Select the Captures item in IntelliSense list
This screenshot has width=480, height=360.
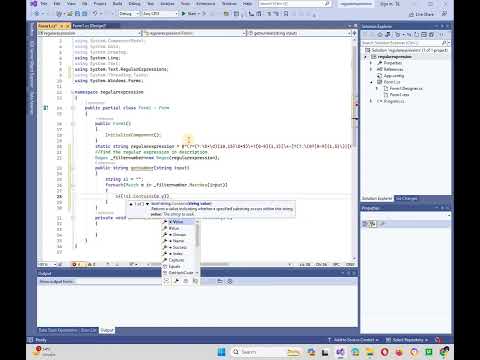click(180, 260)
